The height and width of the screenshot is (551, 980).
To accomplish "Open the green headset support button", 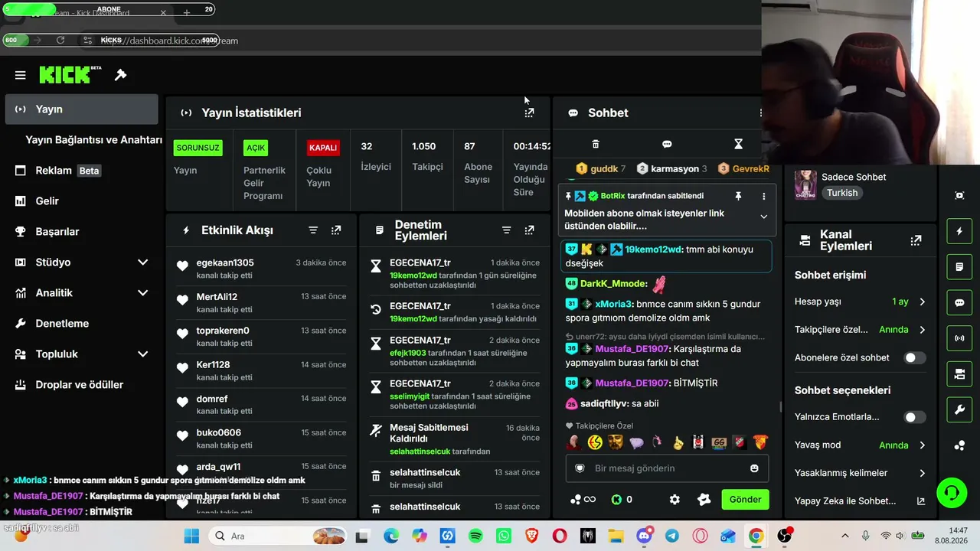I will (x=952, y=491).
